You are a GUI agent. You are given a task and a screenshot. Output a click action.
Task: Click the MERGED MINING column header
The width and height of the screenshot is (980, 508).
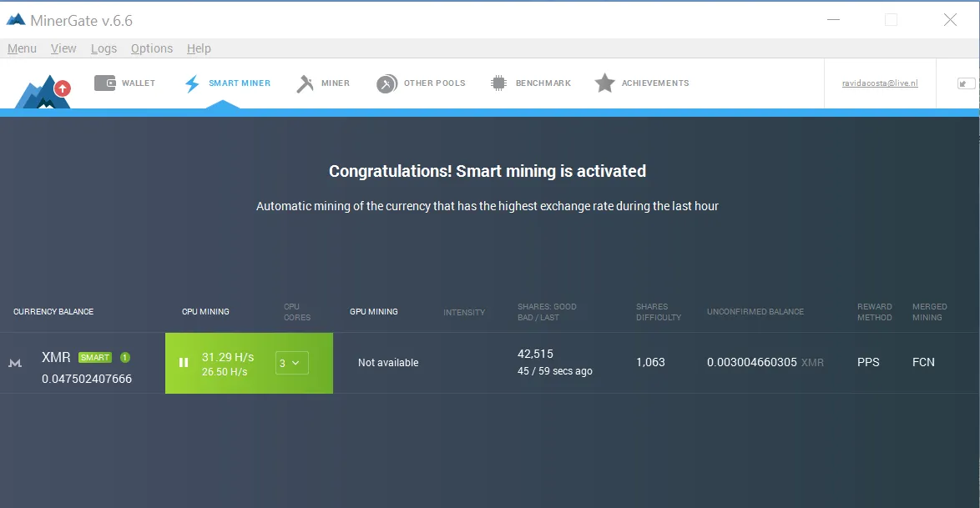pyautogui.click(x=929, y=312)
